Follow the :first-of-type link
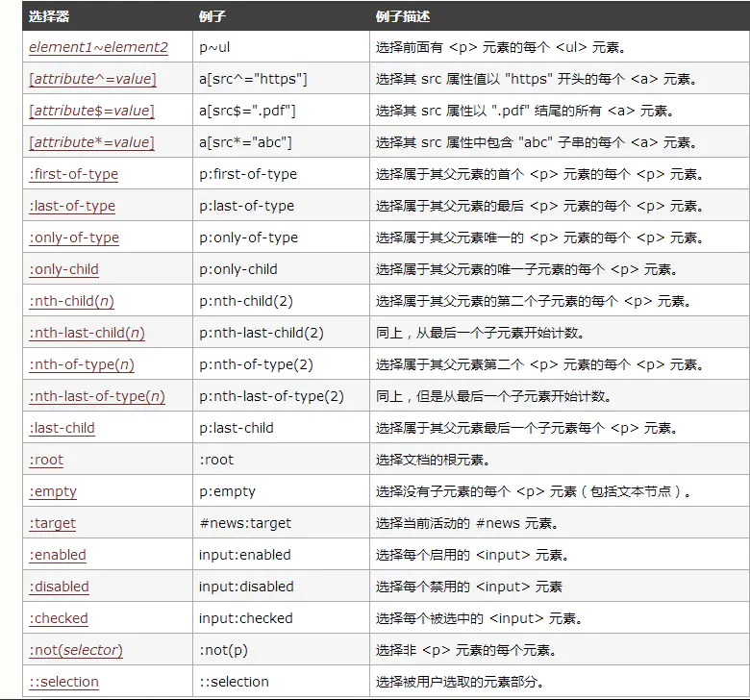Screen dimensions: 750x700 (x=74, y=174)
